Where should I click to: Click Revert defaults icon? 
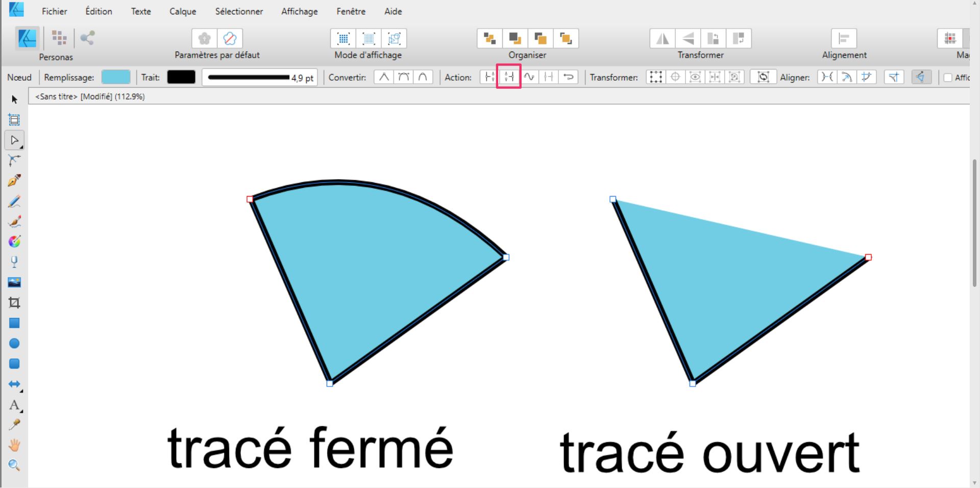(230, 38)
